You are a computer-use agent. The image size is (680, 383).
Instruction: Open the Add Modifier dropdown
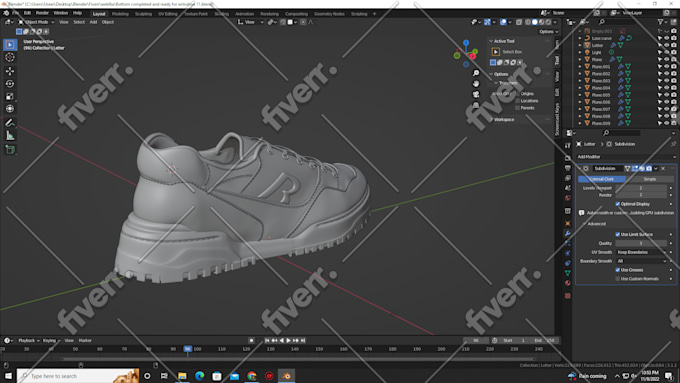[x=626, y=157]
